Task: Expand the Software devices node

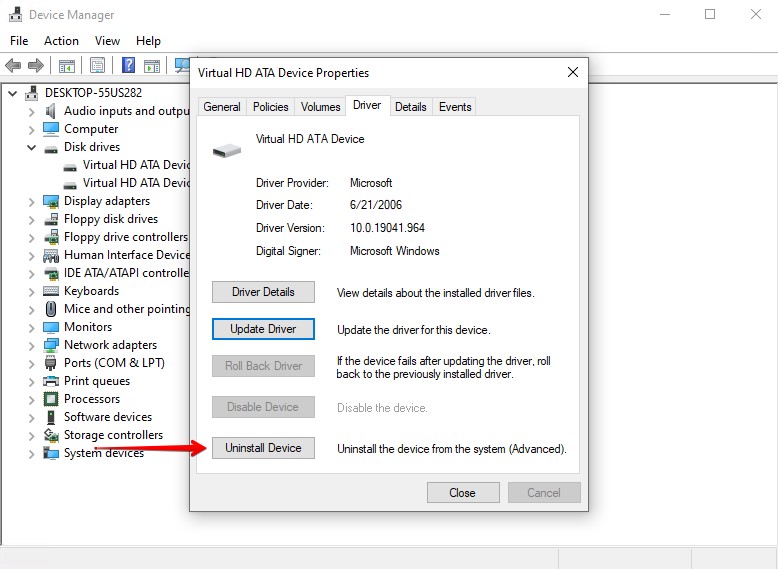Action: (x=31, y=417)
